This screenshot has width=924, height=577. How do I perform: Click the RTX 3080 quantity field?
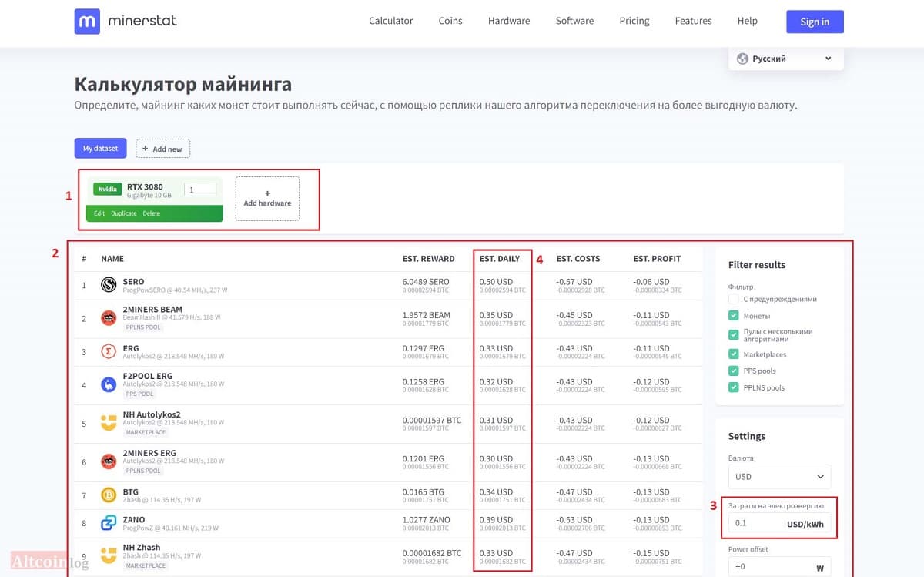coord(200,190)
